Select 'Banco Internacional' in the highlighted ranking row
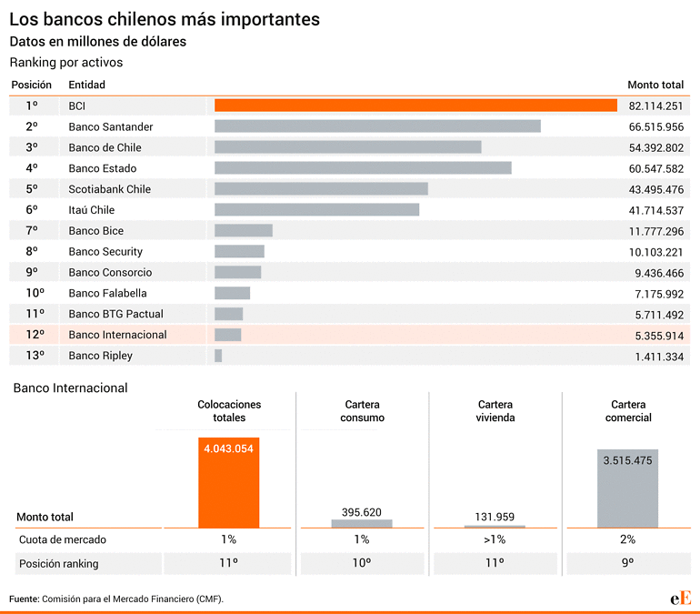The height and width of the screenshot is (614, 700). [117, 335]
